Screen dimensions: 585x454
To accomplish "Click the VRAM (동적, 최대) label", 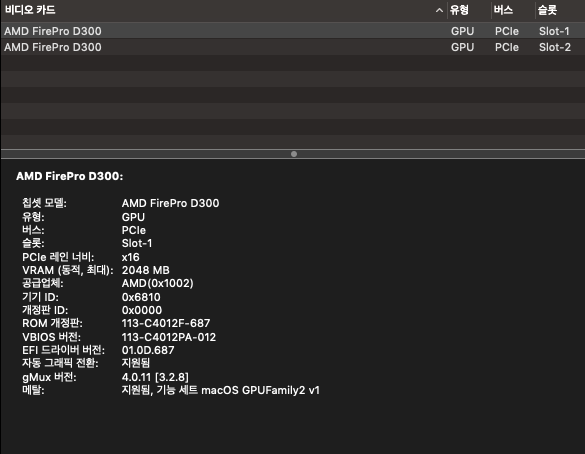I will coord(68,270).
